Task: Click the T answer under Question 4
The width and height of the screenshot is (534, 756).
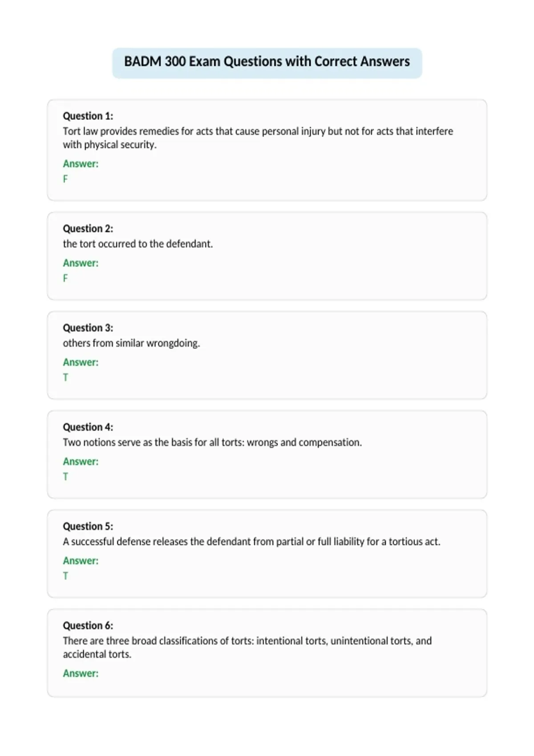Action: pos(65,476)
